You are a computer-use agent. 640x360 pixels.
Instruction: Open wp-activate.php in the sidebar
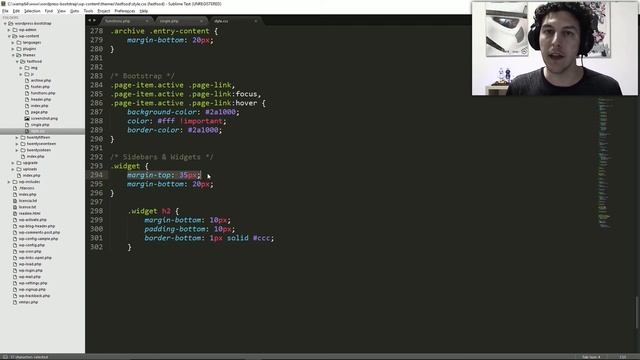(x=32, y=220)
